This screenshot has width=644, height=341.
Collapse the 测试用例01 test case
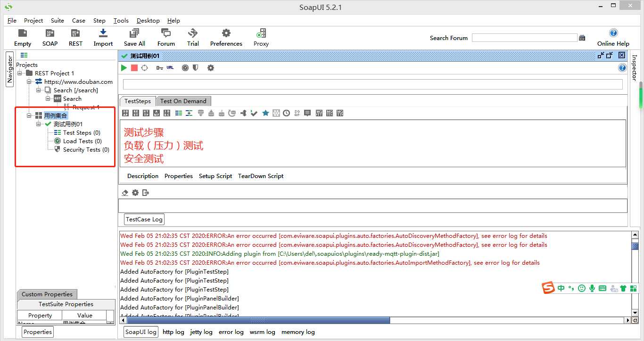tap(39, 124)
